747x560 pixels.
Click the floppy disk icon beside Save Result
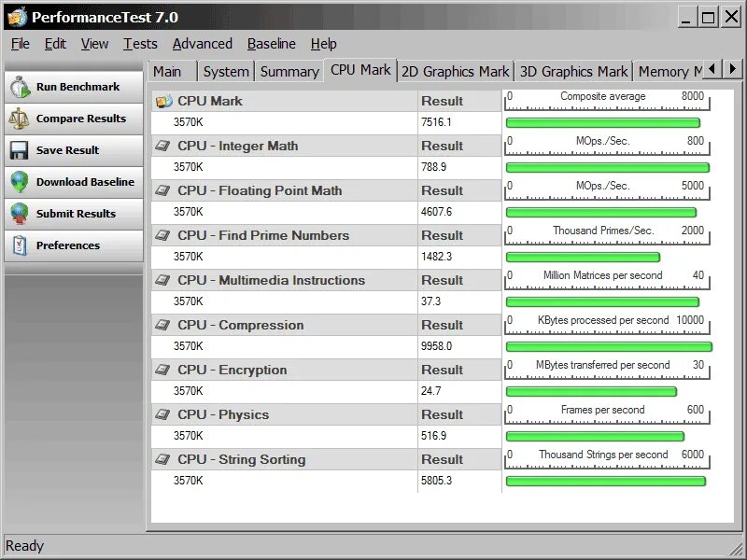[19, 150]
